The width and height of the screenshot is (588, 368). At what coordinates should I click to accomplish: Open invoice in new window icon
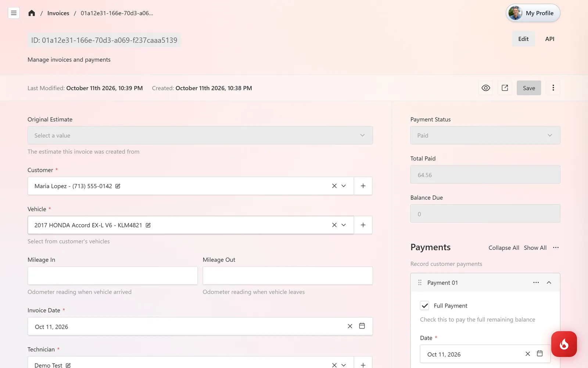click(x=505, y=88)
